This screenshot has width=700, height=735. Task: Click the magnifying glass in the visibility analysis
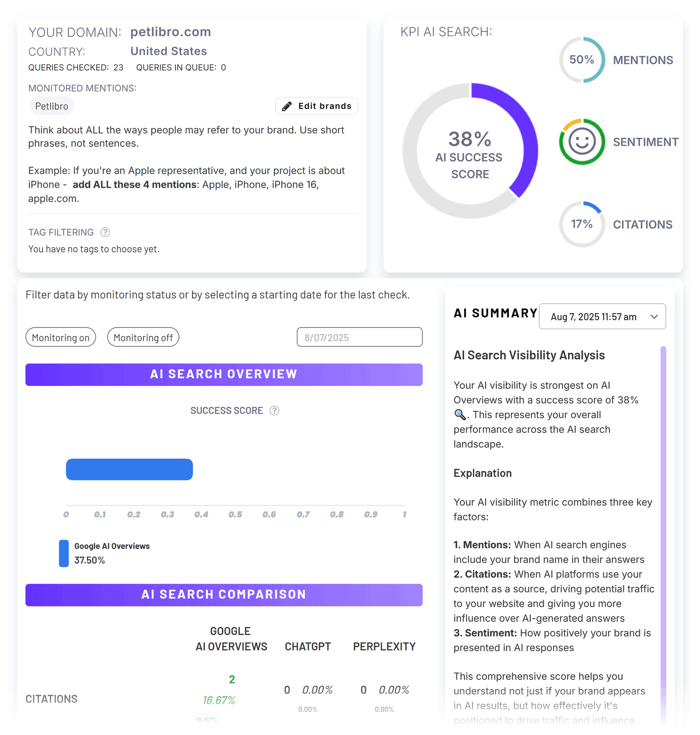pyautogui.click(x=459, y=415)
